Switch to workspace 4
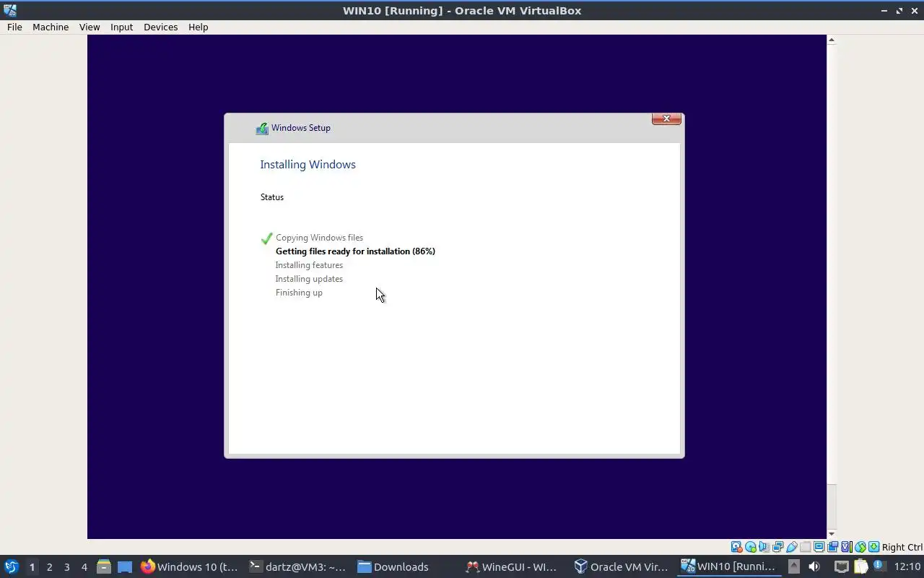This screenshot has height=578, width=924. (x=84, y=567)
